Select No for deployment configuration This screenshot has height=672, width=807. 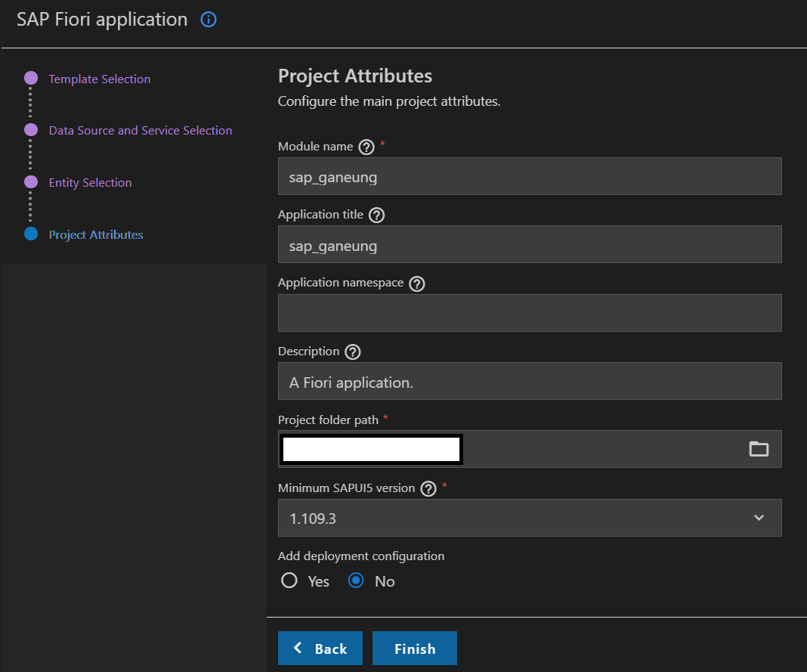(356, 581)
